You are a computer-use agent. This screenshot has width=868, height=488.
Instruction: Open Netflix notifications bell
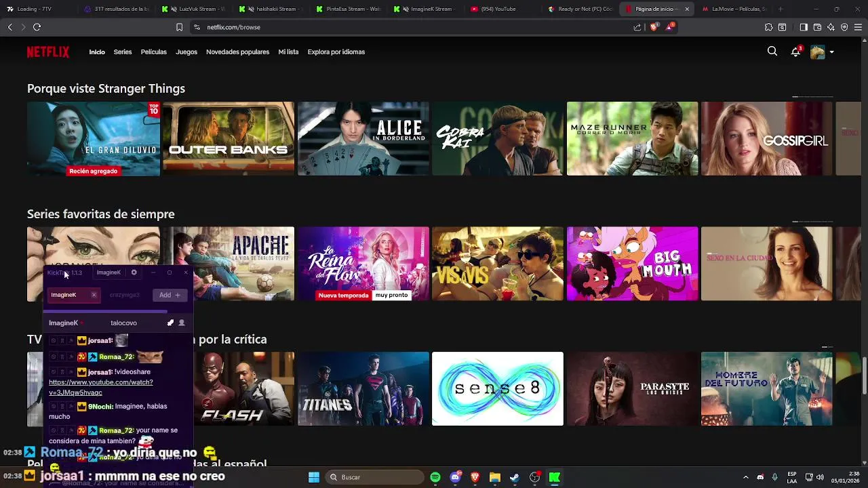point(795,52)
